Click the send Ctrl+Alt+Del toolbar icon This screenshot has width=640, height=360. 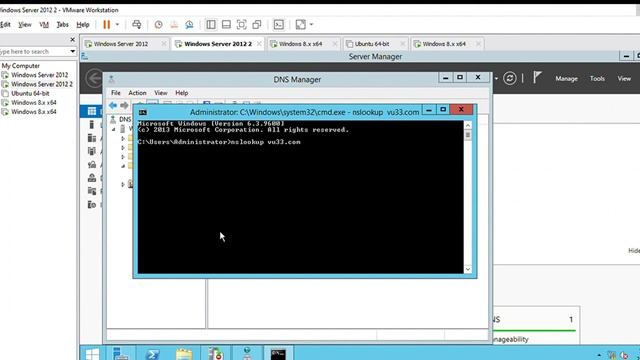coord(137,24)
